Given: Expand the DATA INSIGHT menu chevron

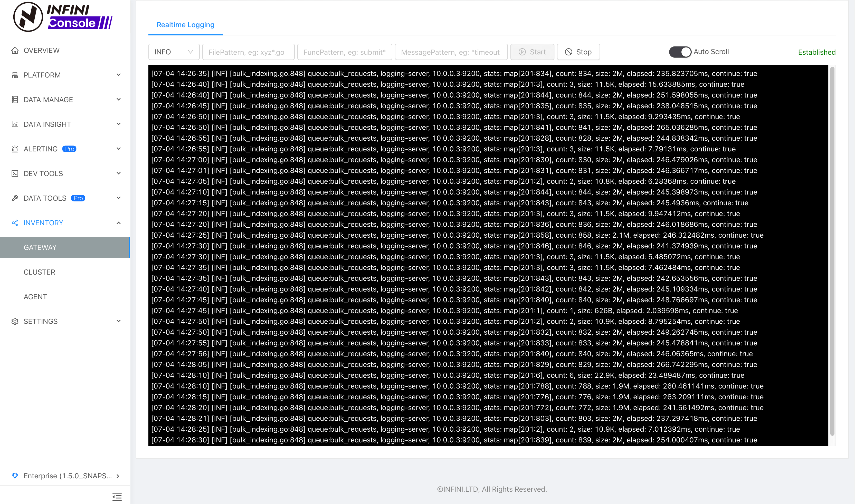Looking at the screenshot, I should (119, 124).
